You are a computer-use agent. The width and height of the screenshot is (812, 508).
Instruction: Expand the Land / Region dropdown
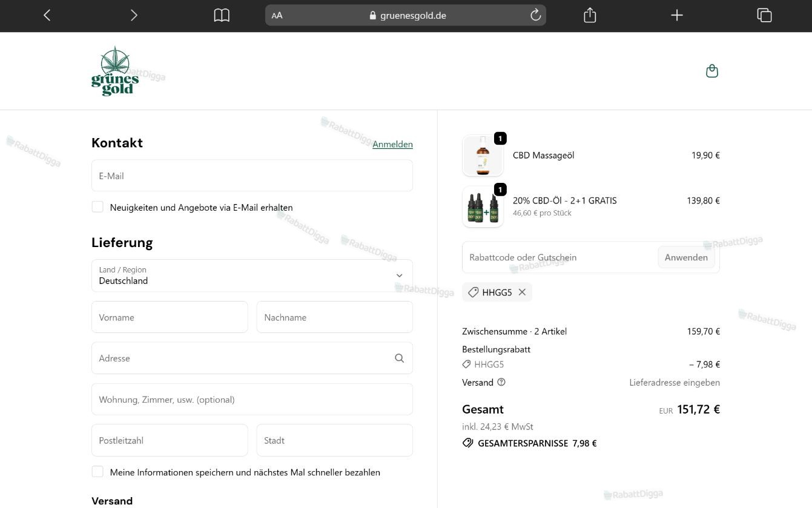[252, 275]
